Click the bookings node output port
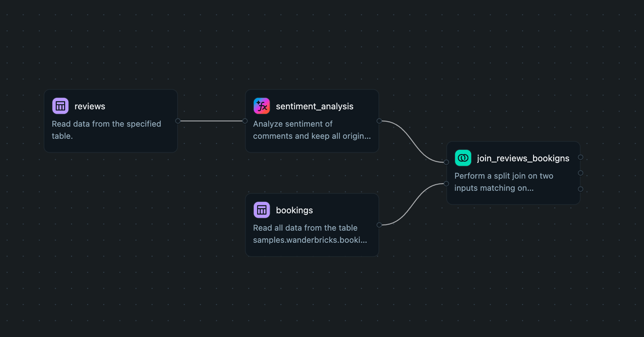 point(379,225)
